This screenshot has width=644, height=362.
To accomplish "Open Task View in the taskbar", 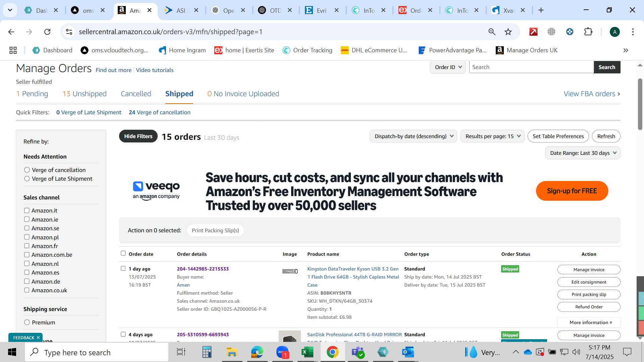I will pyautogui.click(x=181, y=352).
